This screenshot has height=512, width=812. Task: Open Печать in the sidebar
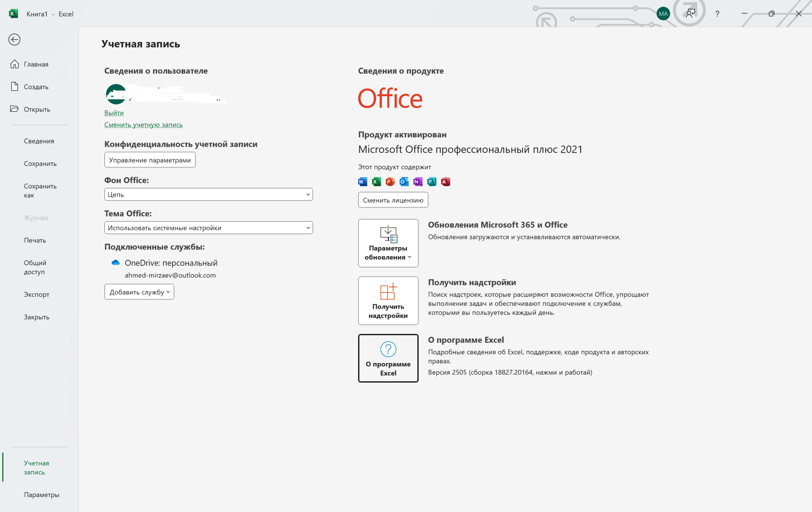(35, 240)
